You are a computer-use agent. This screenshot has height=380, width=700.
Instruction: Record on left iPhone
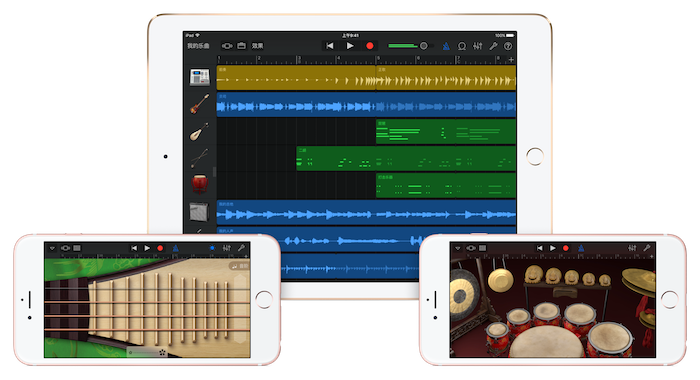160,248
